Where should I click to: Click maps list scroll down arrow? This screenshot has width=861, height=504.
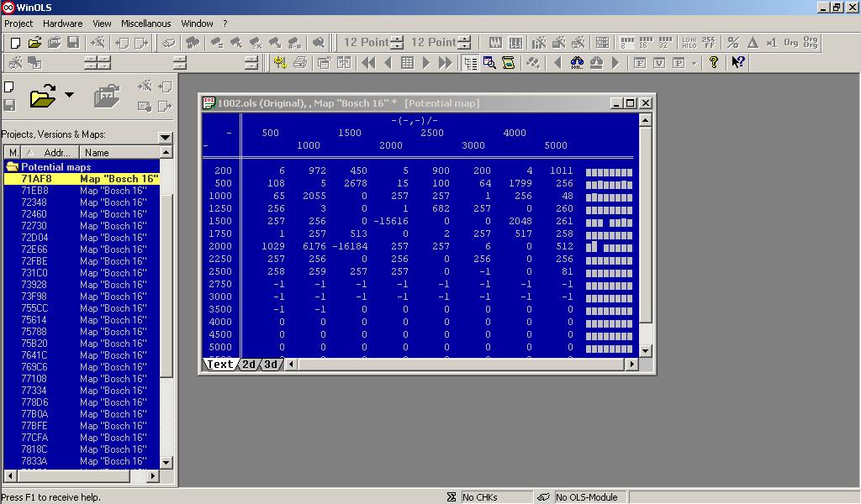166,462
